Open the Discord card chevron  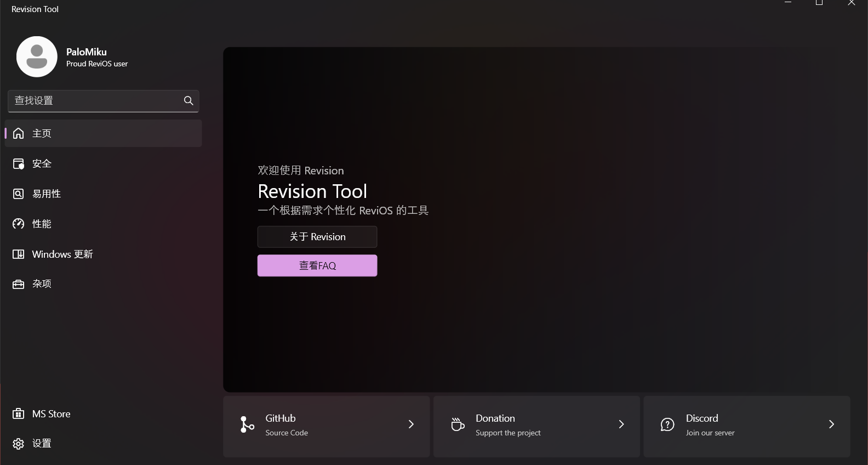(x=831, y=424)
